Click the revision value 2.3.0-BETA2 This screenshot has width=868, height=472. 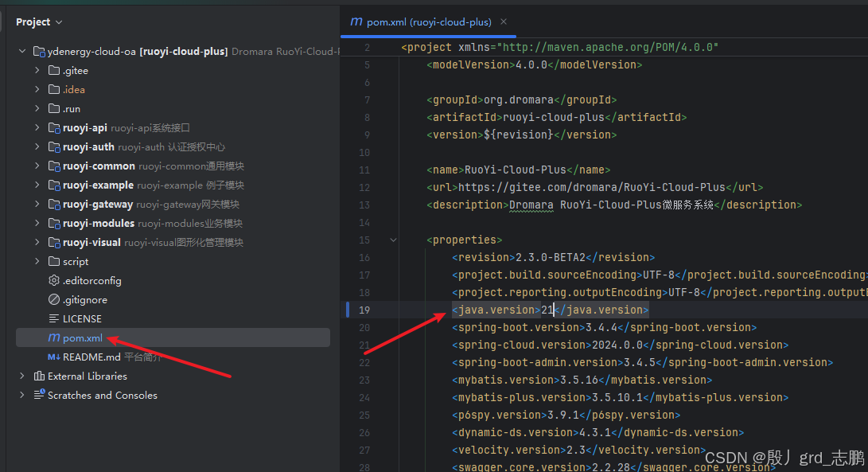[x=551, y=257]
